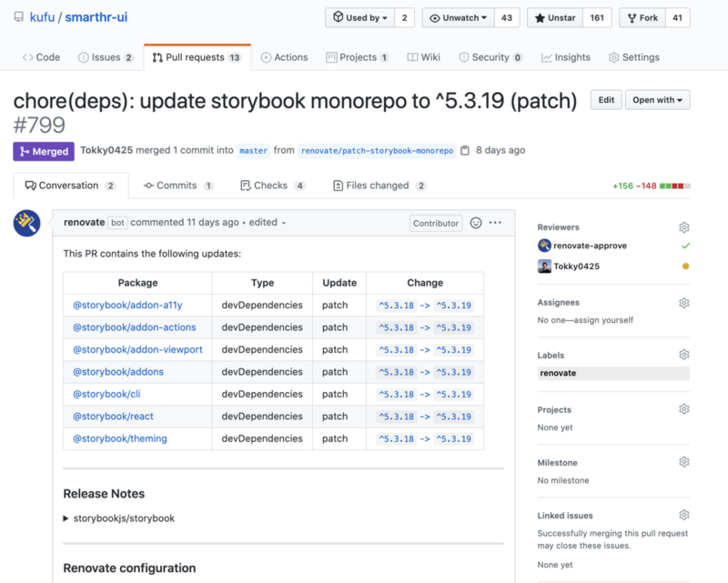This screenshot has height=583, width=728.
Task: Open the Unwatch notifications dropdown
Action: (459, 17)
